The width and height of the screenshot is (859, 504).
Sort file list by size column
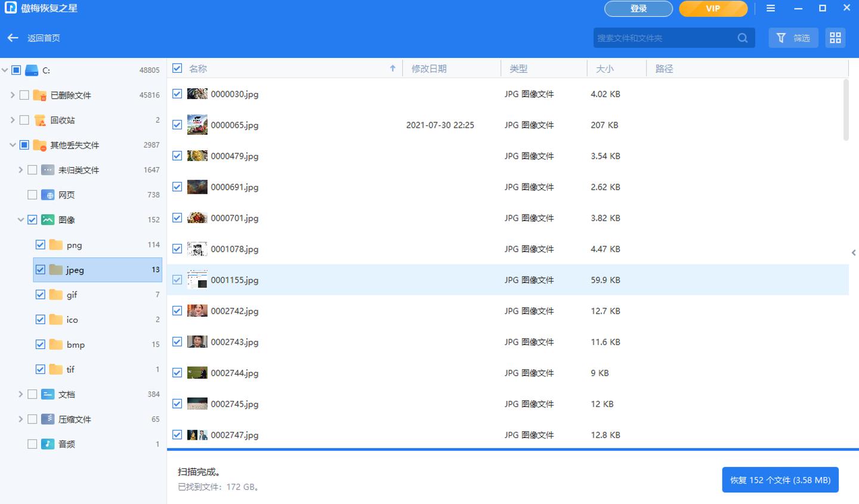click(x=605, y=69)
